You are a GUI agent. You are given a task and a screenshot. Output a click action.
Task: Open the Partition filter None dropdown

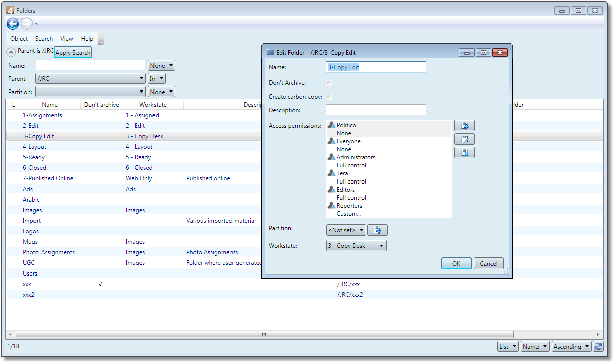(x=162, y=92)
